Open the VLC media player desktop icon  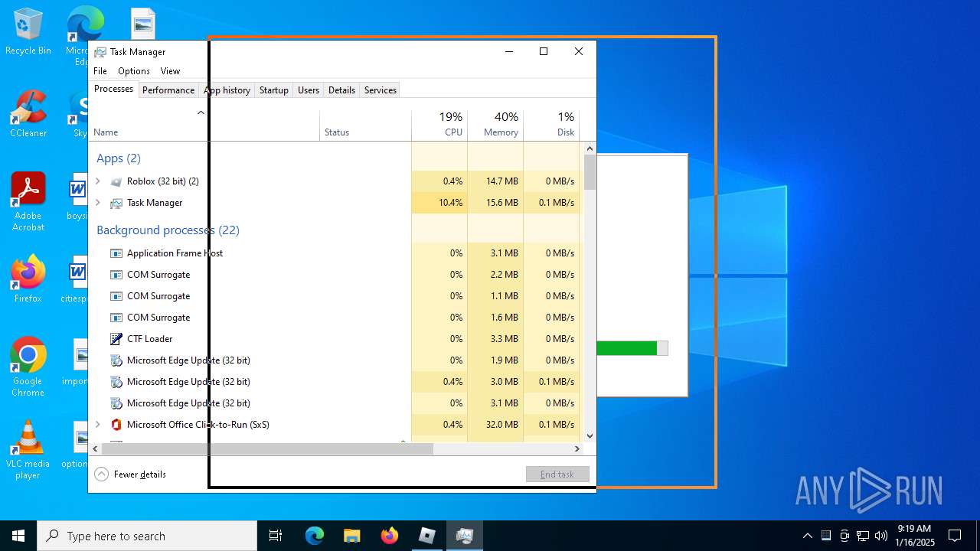pyautogui.click(x=28, y=450)
